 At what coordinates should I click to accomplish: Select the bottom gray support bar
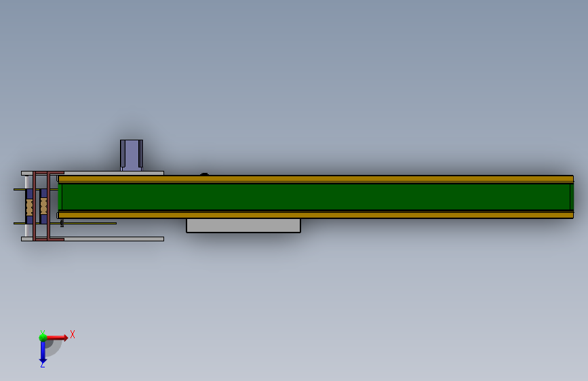pyautogui.click(x=93, y=239)
